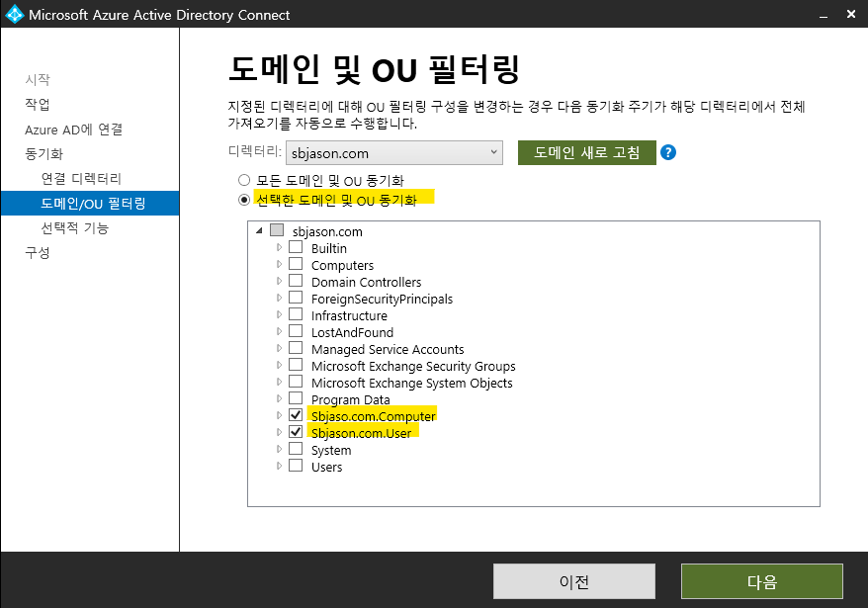The width and height of the screenshot is (868, 608).
Task: Expand the LostAndFound tree node
Action: pyautogui.click(x=279, y=331)
